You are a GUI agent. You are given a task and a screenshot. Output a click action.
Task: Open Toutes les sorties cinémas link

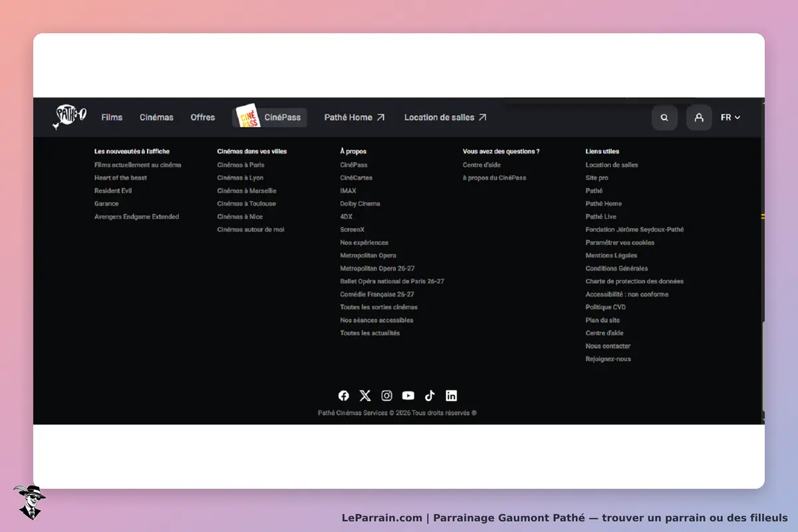[x=379, y=307]
